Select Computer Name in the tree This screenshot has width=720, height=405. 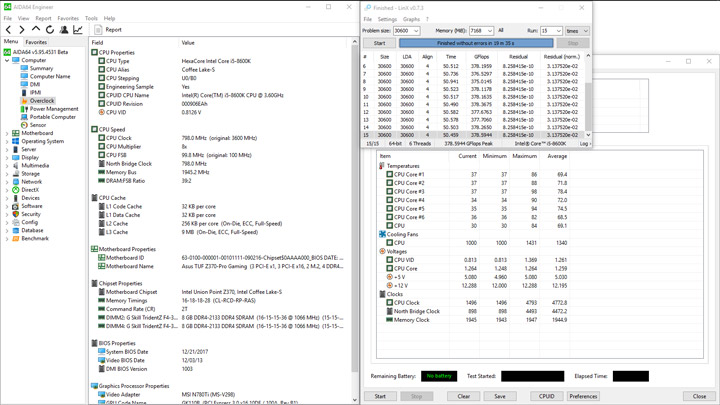coord(50,76)
